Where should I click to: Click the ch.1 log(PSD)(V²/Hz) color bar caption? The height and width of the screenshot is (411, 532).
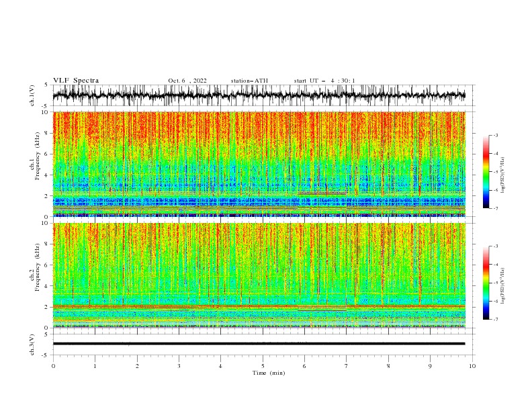[x=503, y=175]
